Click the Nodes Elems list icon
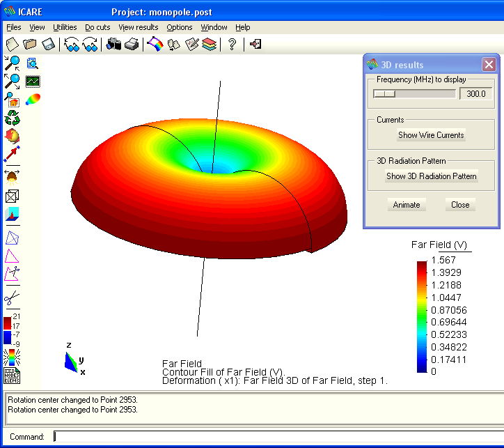Image resolution: width=504 pixels, height=448 pixels. pos(12,376)
